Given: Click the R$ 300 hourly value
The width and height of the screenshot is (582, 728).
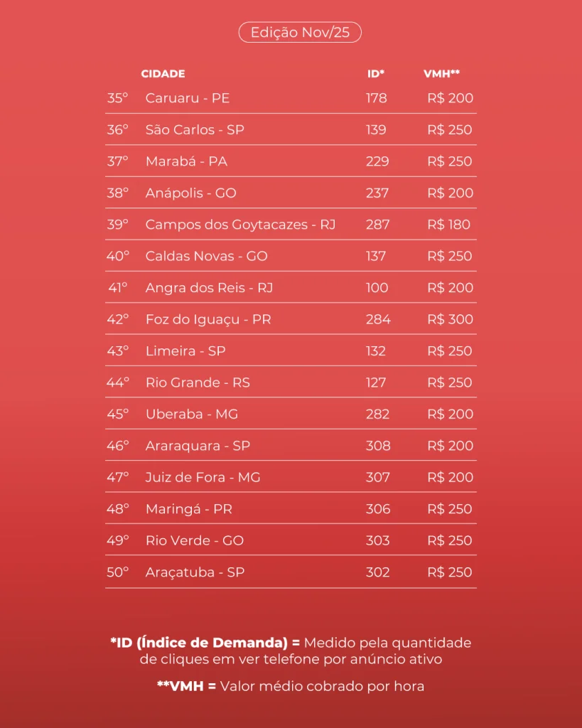Looking at the screenshot, I should coord(450,319).
